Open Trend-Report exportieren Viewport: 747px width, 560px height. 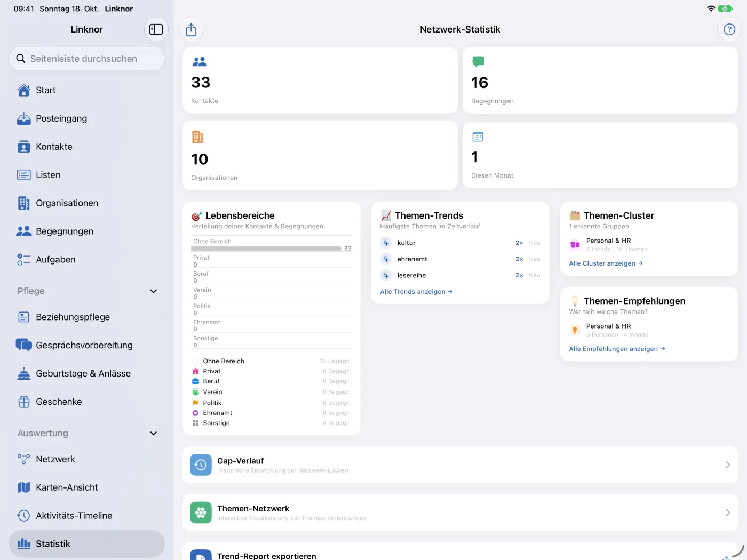[460, 551]
